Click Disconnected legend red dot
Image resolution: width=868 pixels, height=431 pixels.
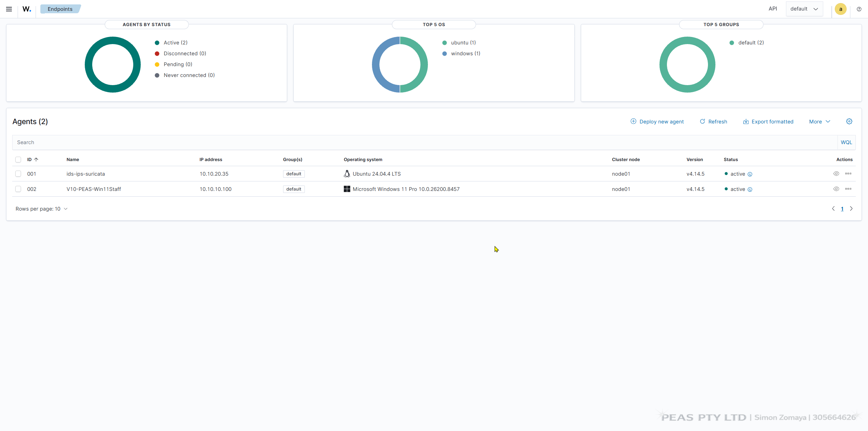click(157, 54)
